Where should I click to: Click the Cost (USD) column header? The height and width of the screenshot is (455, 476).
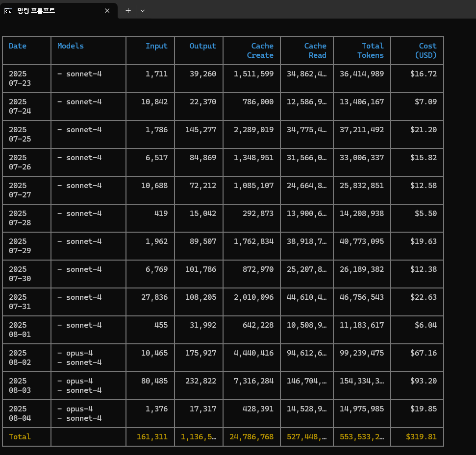click(425, 50)
